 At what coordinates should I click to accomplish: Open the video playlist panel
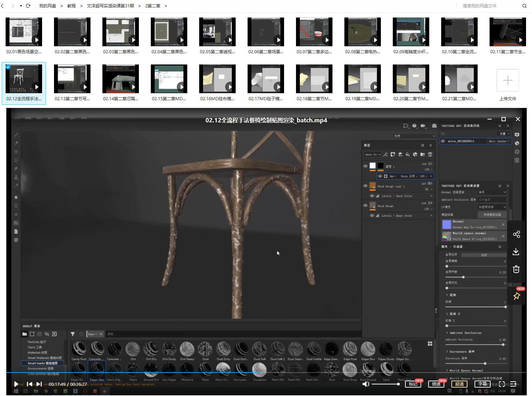pos(513,384)
